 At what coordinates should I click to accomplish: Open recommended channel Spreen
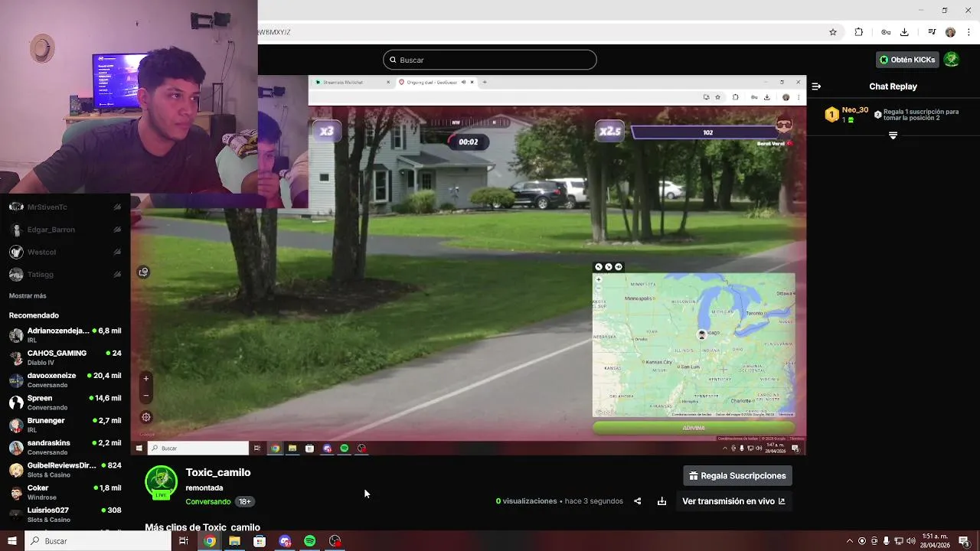[x=65, y=403]
